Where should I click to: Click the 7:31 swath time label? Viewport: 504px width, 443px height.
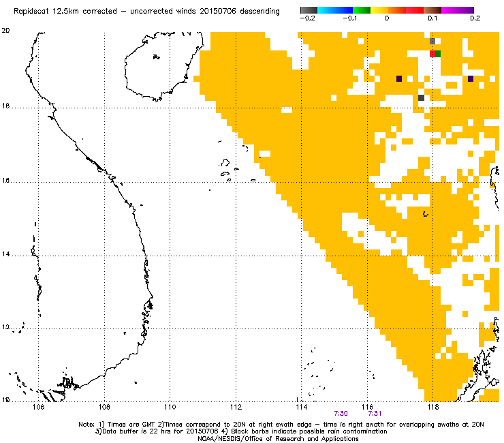pyautogui.click(x=375, y=414)
